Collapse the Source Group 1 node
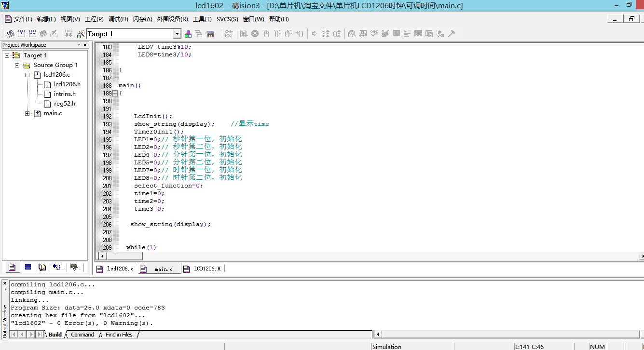Viewport: 644px width, 350px height. pyautogui.click(x=17, y=65)
